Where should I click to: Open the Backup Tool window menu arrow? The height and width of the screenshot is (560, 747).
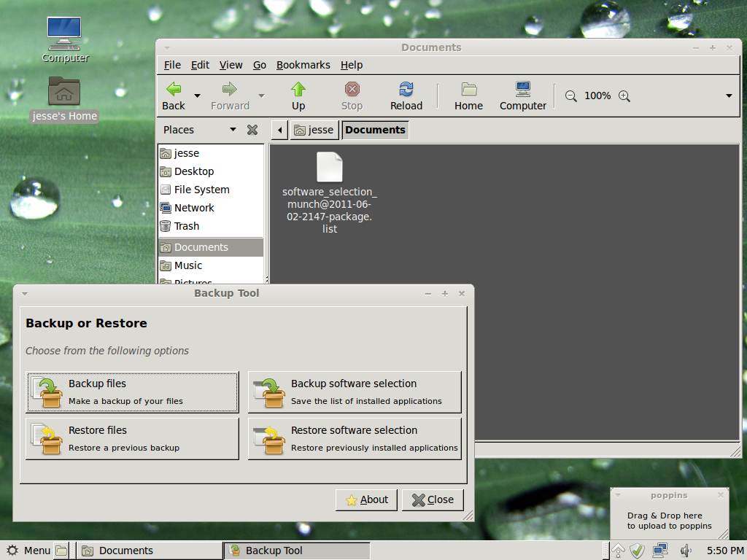point(25,293)
